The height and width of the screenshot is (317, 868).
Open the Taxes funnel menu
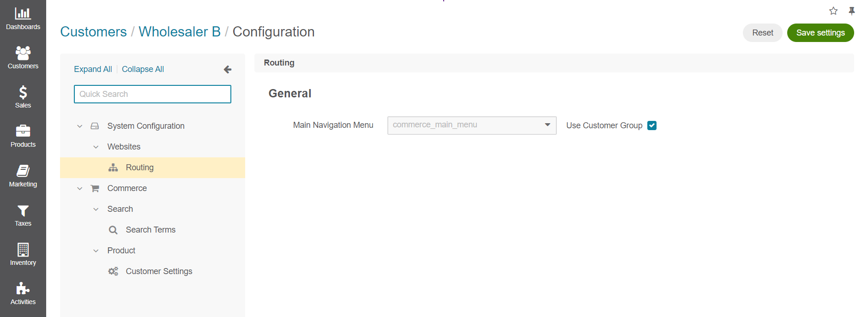pyautogui.click(x=23, y=215)
